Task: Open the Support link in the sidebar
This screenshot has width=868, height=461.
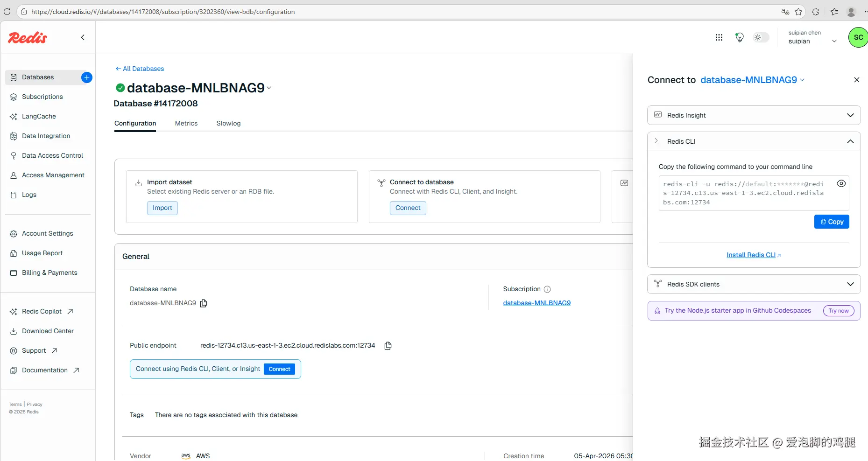Action: 34,351
